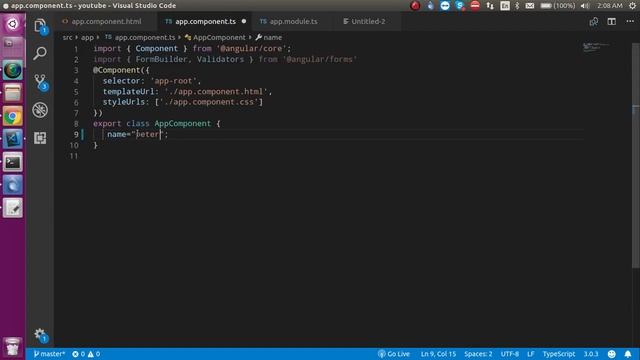Start the Go Live server
The image size is (640, 360).
pos(394,354)
